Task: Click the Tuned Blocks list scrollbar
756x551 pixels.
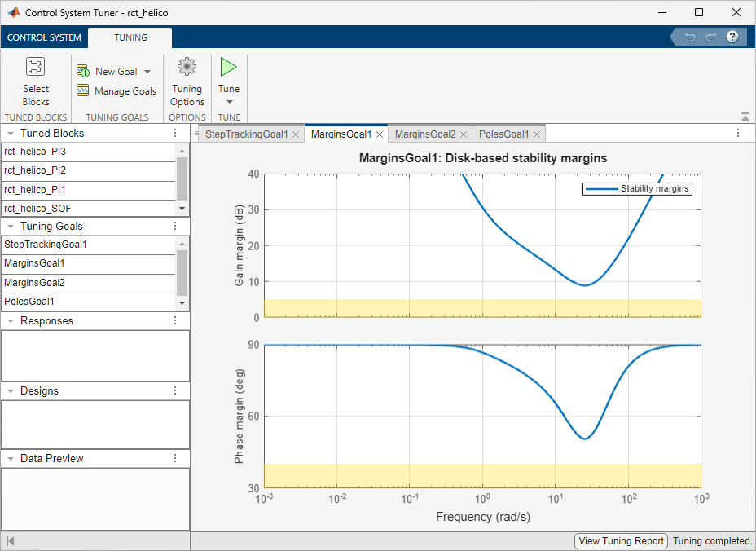Action: click(x=182, y=179)
